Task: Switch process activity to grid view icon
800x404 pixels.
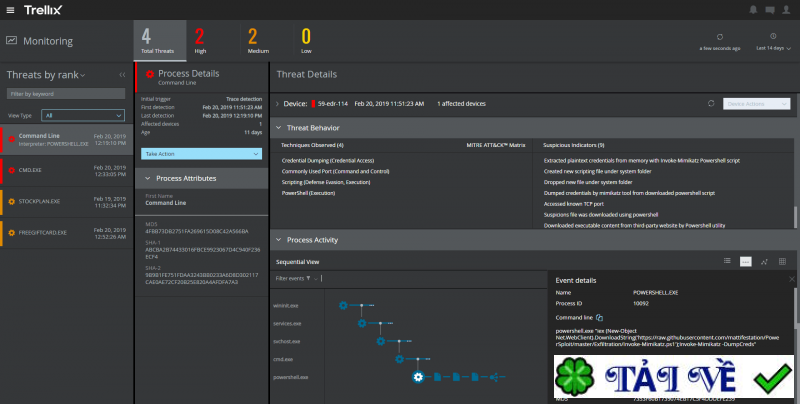Action: coord(784,261)
